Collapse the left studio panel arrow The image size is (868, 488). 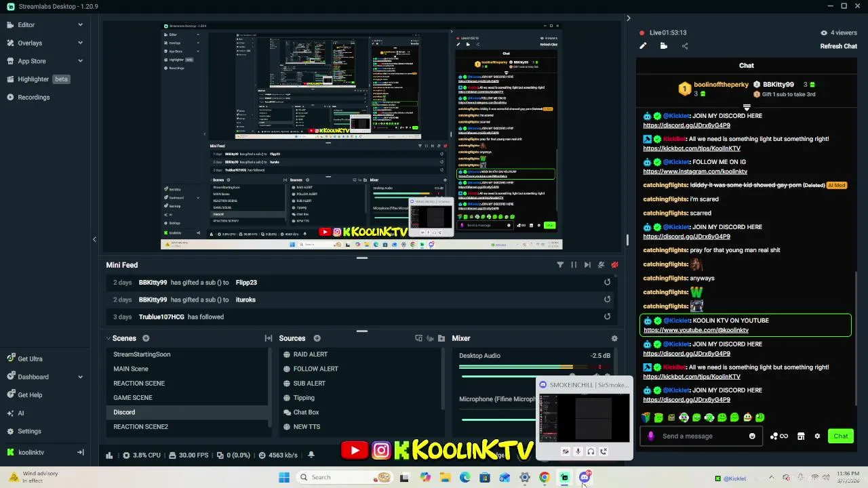[x=94, y=239]
